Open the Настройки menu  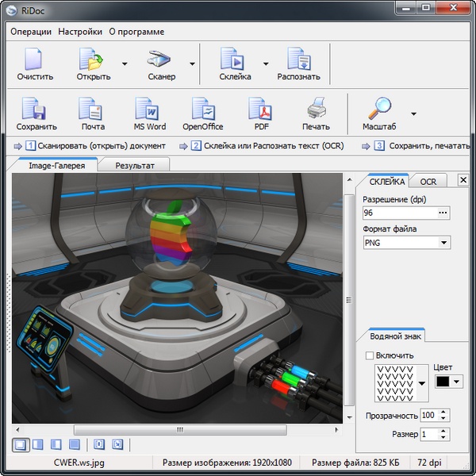coord(79,32)
